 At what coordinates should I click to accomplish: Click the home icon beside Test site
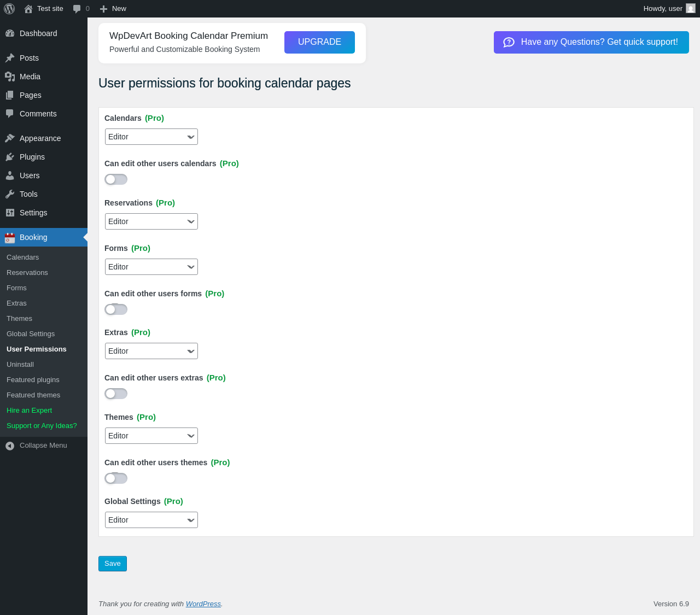[28, 9]
